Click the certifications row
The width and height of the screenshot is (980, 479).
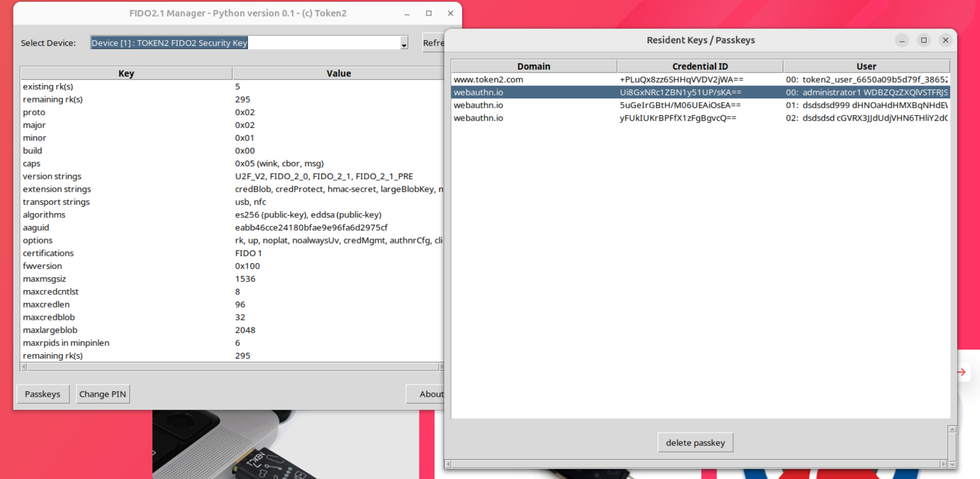tap(232, 253)
